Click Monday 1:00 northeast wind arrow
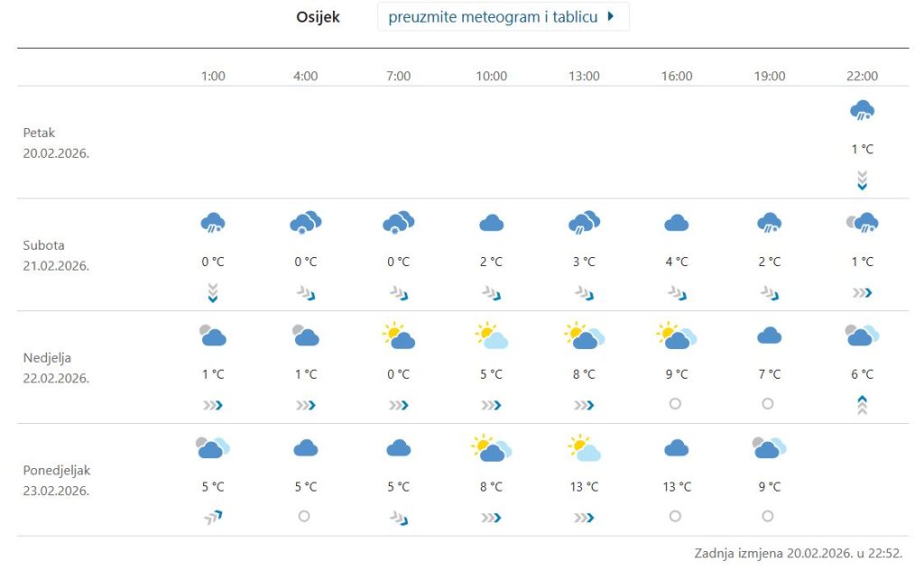 coord(213,517)
